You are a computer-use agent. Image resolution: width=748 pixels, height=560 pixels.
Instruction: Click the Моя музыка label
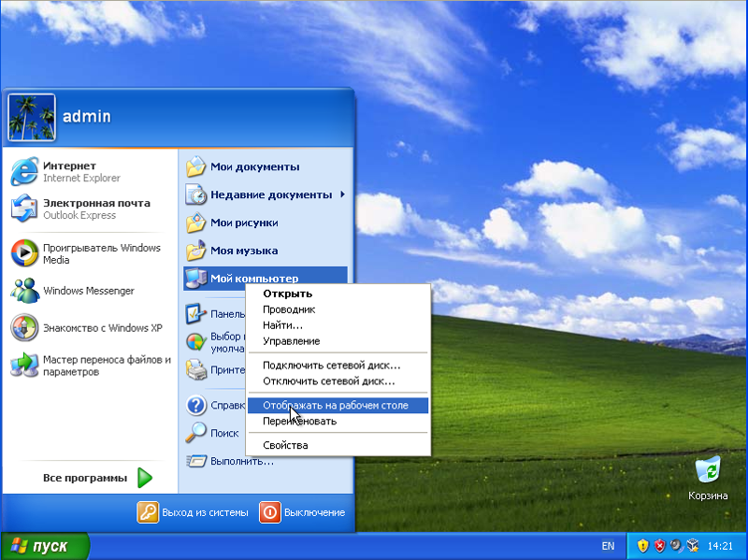(x=244, y=251)
